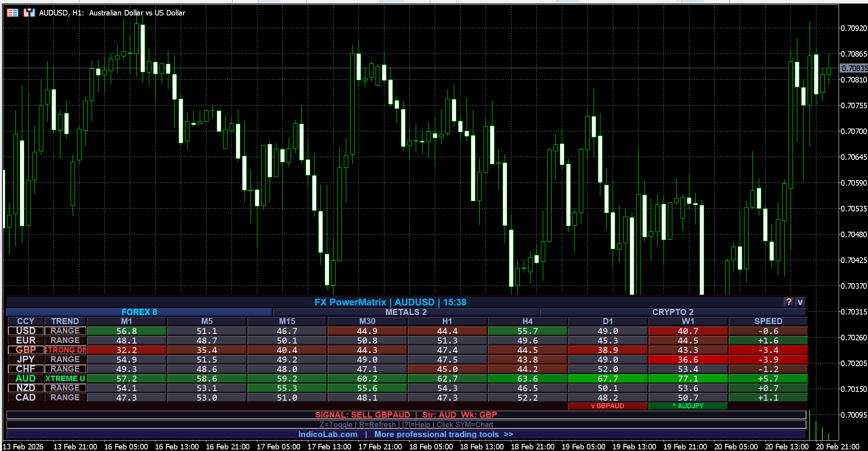The height and width of the screenshot is (451, 868).
Task: Click More professional trading tools link
Action: tap(443, 434)
